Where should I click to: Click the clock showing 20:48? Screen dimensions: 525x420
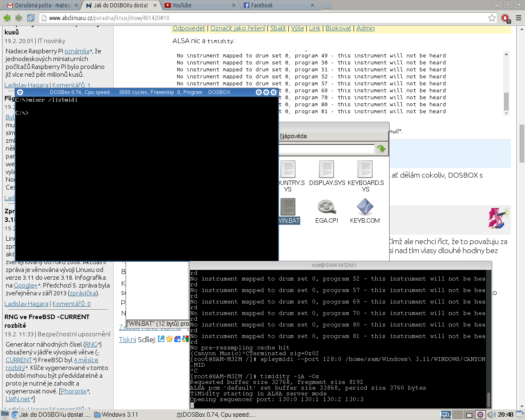pos(505,415)
